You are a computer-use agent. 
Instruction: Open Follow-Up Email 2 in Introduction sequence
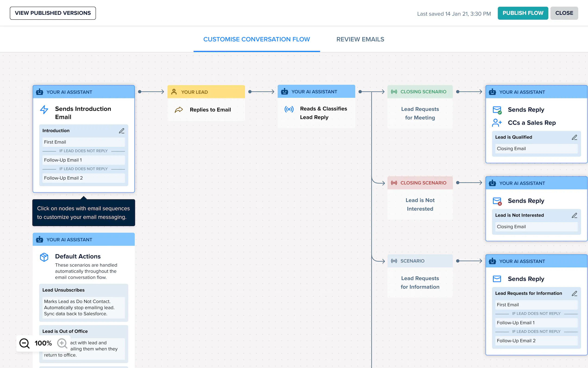[83, 178]
